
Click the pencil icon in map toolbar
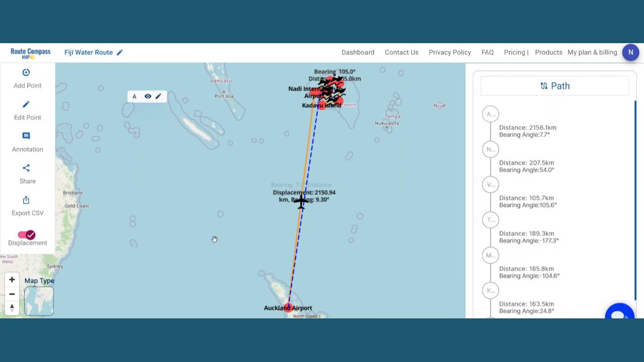(x=158, y=96)
